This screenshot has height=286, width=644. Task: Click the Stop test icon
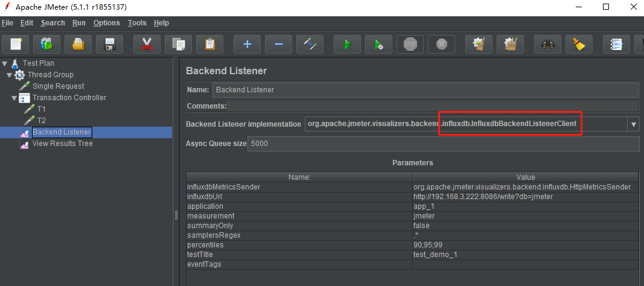click(x=410, y=44)
